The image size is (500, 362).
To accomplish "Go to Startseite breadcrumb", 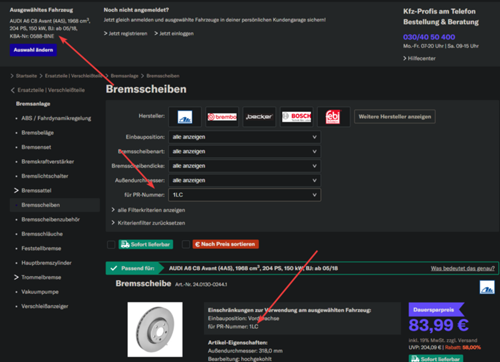I will 26,76.
